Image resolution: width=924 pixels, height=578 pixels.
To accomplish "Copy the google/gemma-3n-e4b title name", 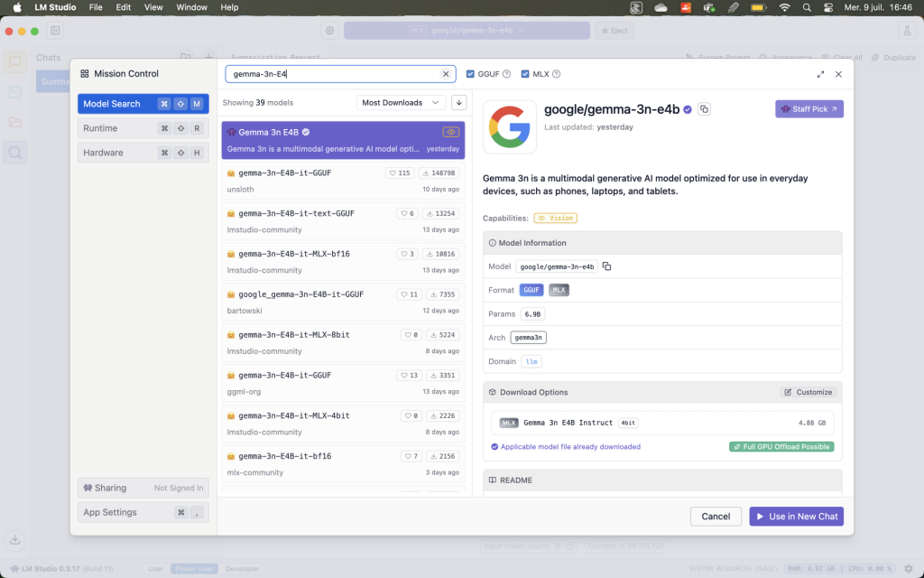I will [x=705, y=109].
